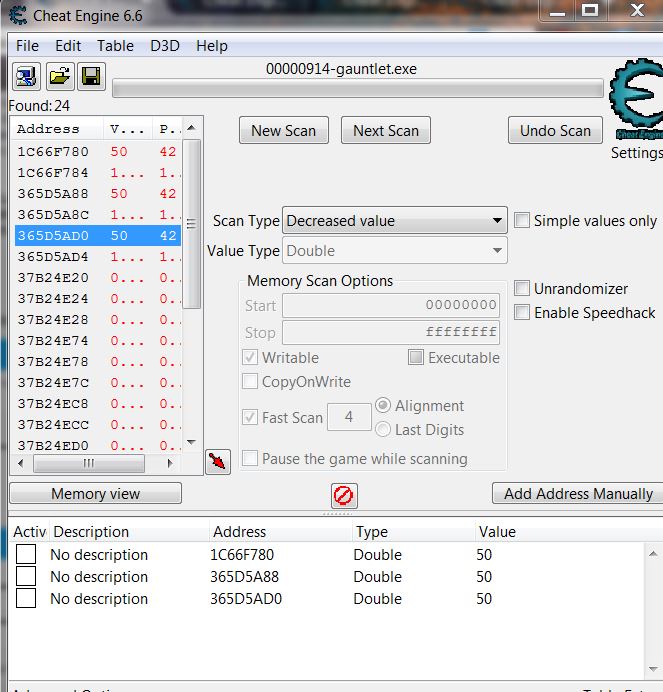Click the New Scan button
663x692 pixels.
click(284, 130)
